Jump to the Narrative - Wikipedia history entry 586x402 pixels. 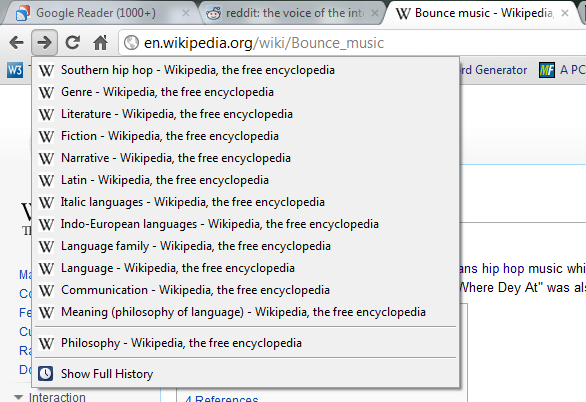point(246,158)
